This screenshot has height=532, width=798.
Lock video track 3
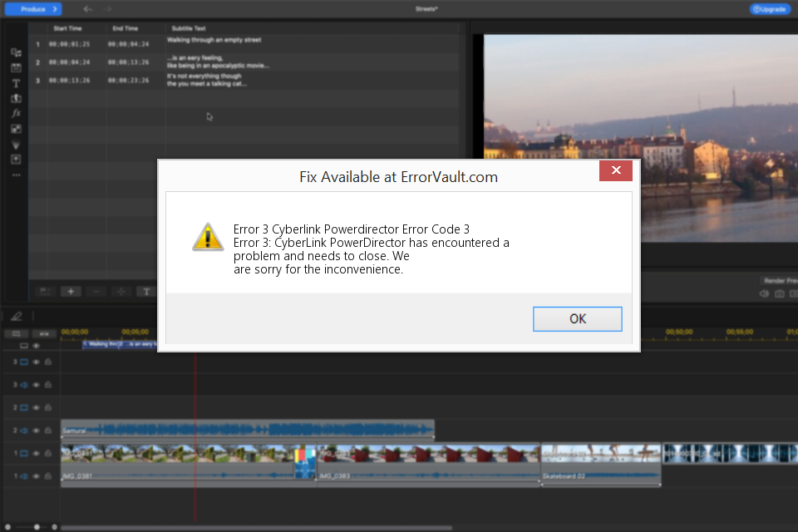pos(48,362)
